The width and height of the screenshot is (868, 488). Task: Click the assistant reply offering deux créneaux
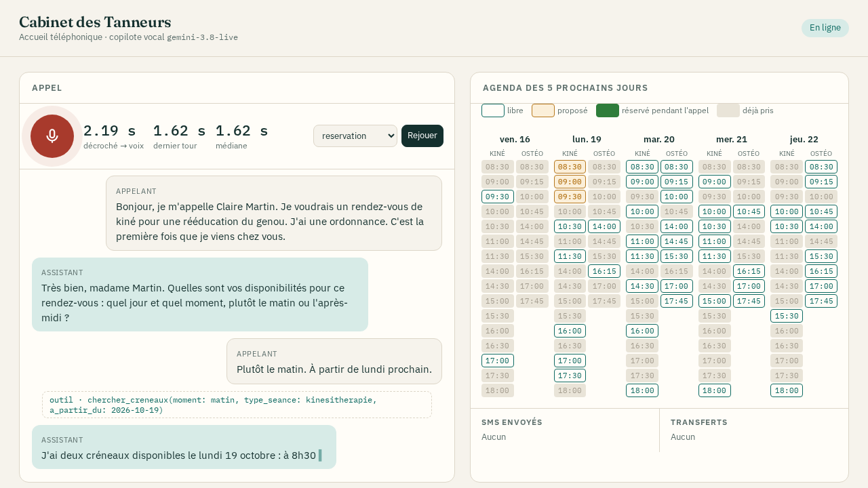click(184, 447)
